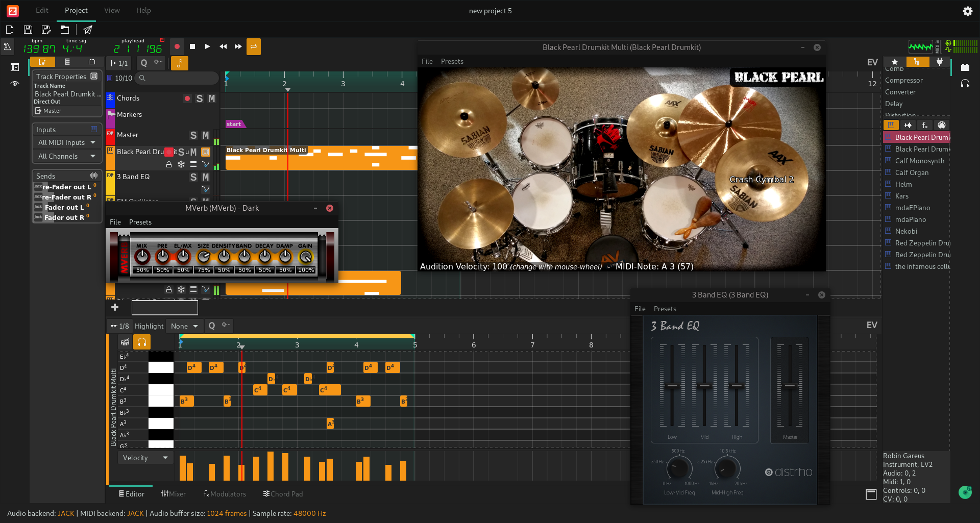Select Calf Organ in plugin list

point(912,172)
